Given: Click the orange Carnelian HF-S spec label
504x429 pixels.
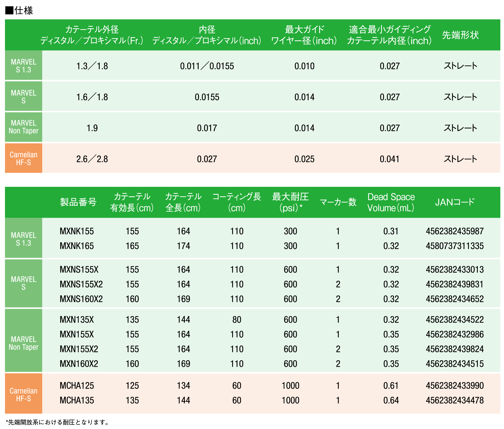Looking at the screenshot, I should click(x=23, y=158).
